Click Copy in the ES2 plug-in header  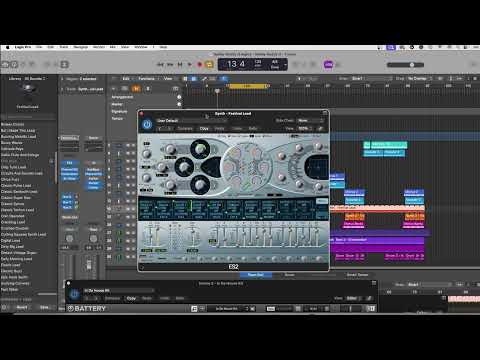click(204, 128)
